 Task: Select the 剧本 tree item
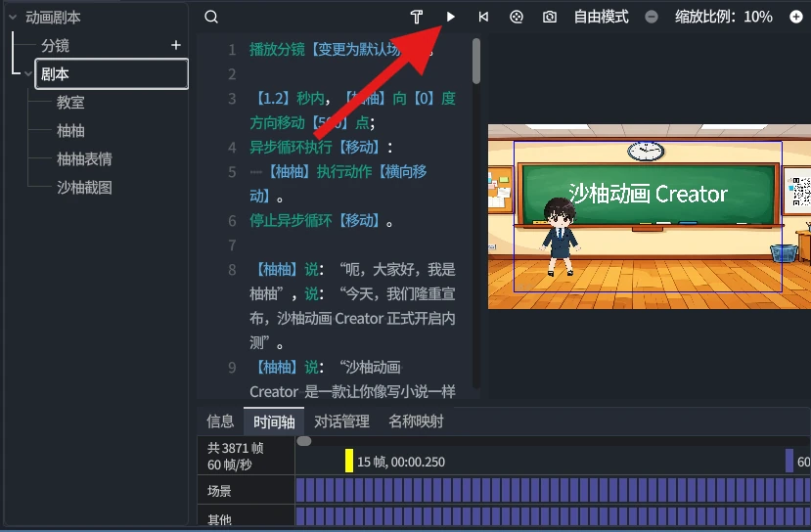tap(112, 74)
